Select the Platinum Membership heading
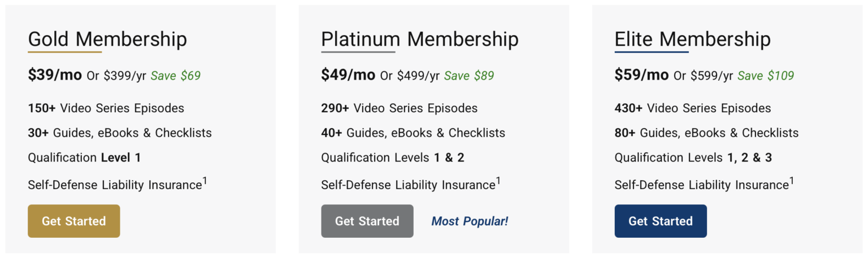Viewport: 868px width, 257px height. 419,40
